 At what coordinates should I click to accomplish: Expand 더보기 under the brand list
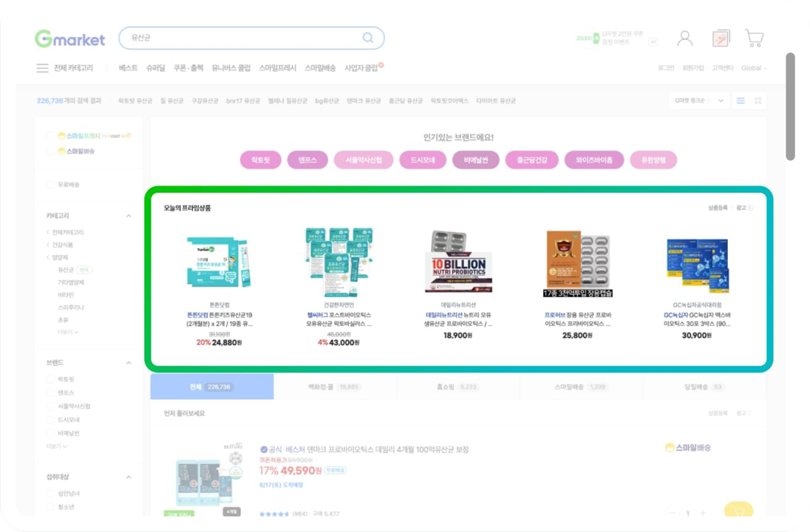pos(57,446)
